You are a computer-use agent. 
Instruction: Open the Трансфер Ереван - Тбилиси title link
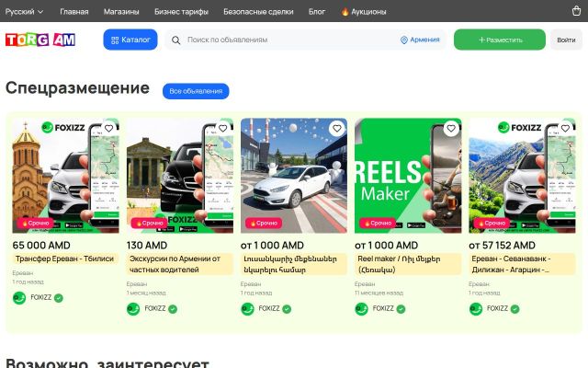(x=64, y=259)
